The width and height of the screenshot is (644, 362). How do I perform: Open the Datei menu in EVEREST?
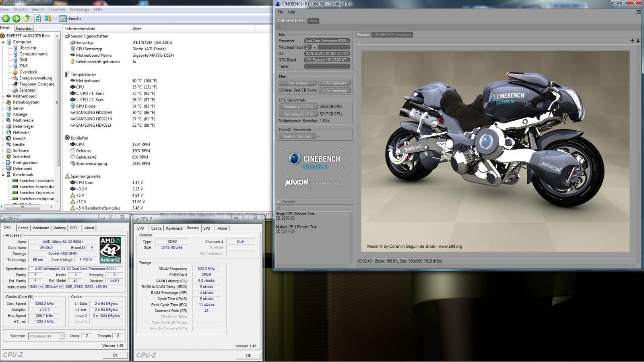click(4, 9)
